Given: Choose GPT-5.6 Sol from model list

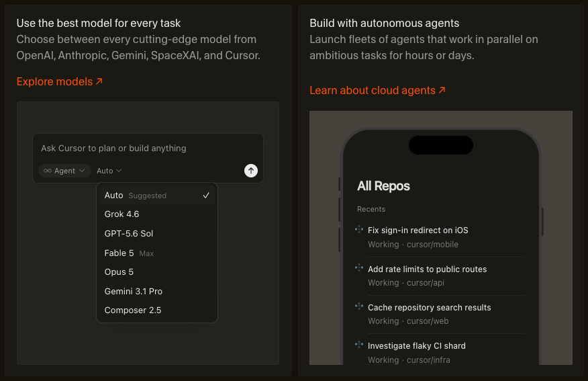Looking at the screenshot, I should 157,233.
